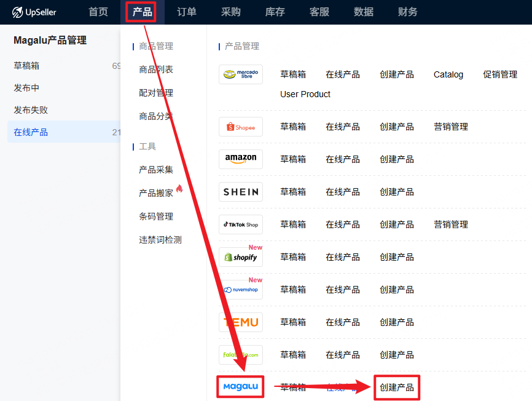The width and height of the screenshot is (532, 401).
Task: Select the Magalu platform logo
Action: [x=241, y=387]
